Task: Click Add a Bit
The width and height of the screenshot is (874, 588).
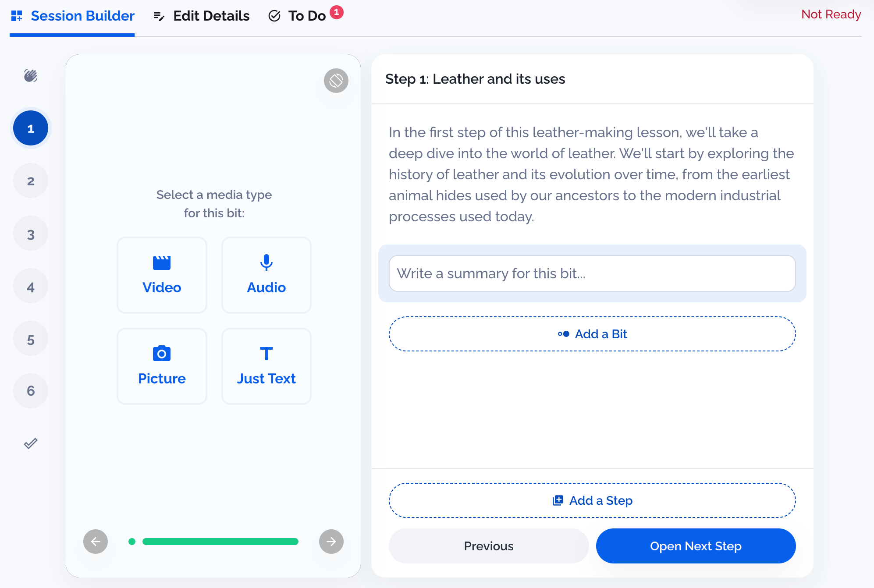Action: [592, 334]
